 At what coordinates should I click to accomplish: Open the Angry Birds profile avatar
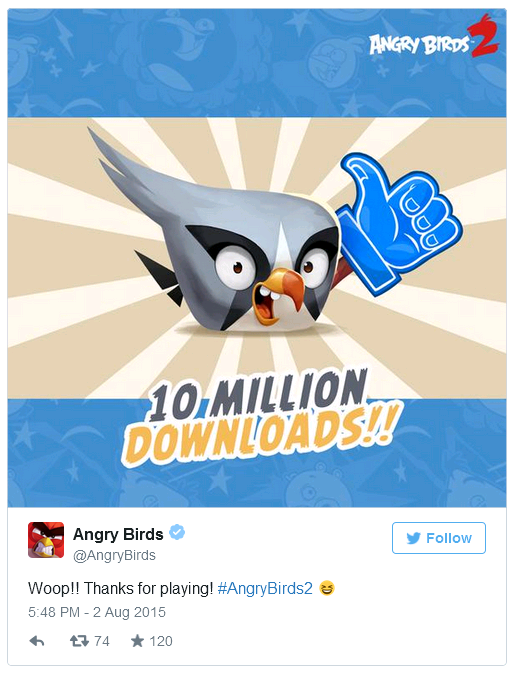(46, 540)
